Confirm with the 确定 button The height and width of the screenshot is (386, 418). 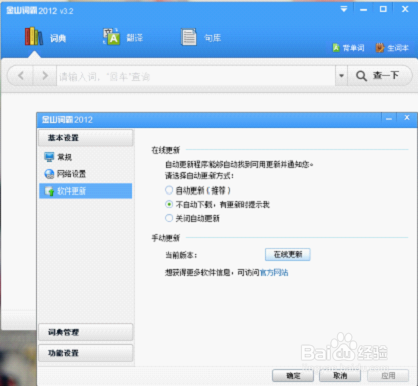point(293,376)
